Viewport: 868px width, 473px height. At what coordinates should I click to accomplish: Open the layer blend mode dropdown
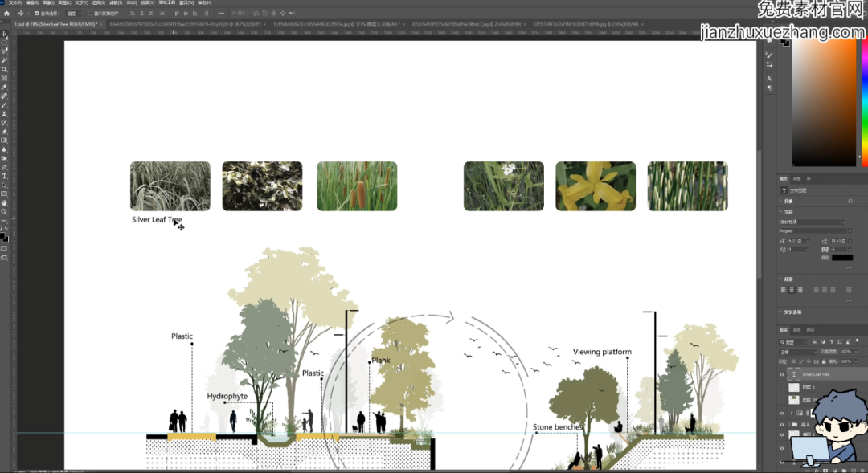point(798,352)
